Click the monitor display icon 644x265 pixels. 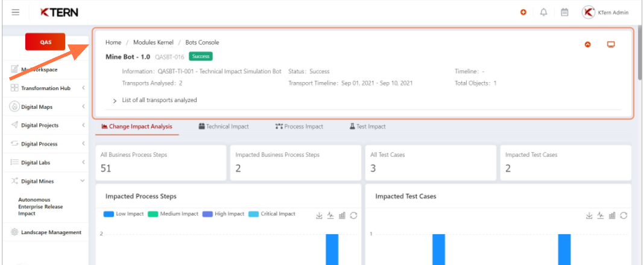point(611,45)
